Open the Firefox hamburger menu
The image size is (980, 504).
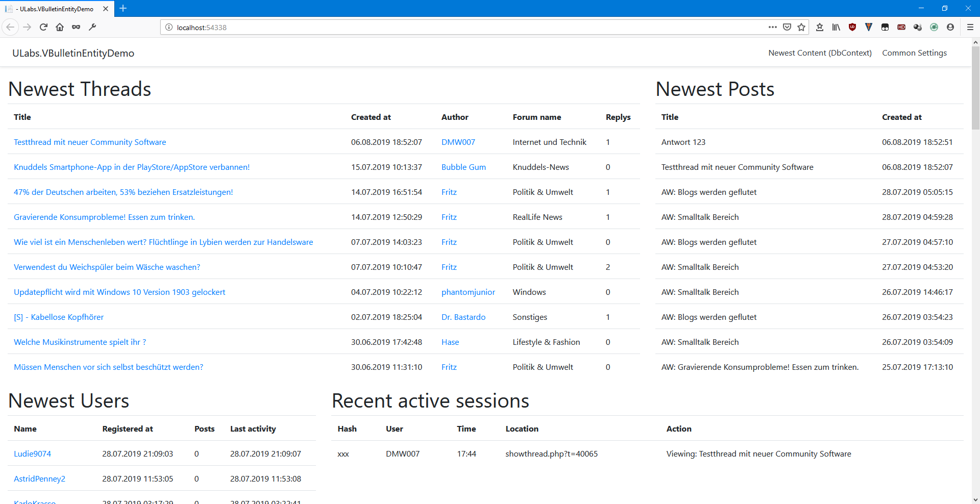[x=970, y=27]
